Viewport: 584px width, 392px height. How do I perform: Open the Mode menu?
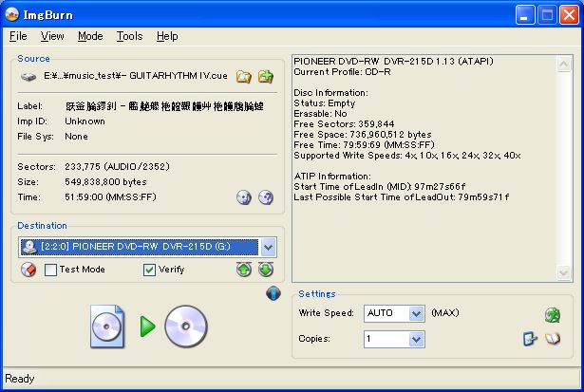[90, 36]
